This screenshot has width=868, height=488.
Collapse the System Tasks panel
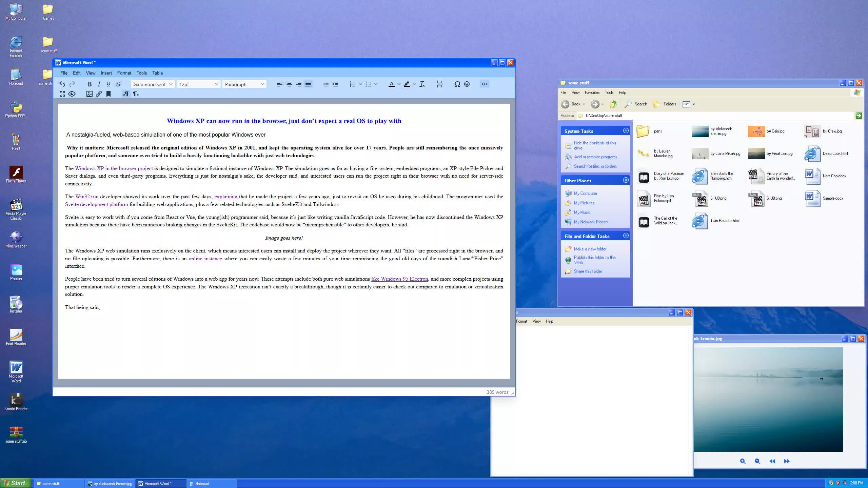click(x=626, y=131)
